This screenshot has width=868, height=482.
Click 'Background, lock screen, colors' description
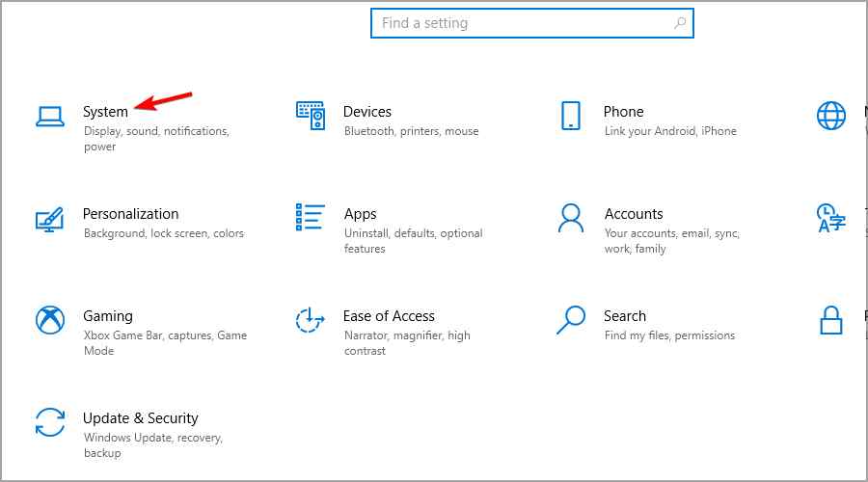[x=164, y=233]
